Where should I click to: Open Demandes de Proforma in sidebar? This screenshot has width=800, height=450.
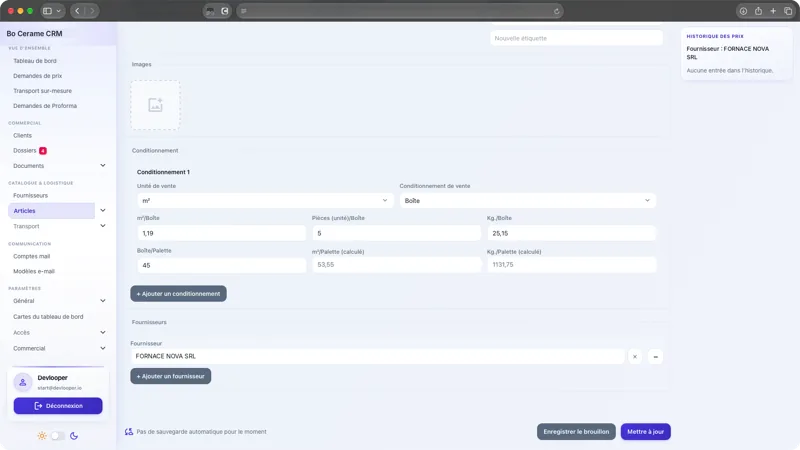point(45,106)
